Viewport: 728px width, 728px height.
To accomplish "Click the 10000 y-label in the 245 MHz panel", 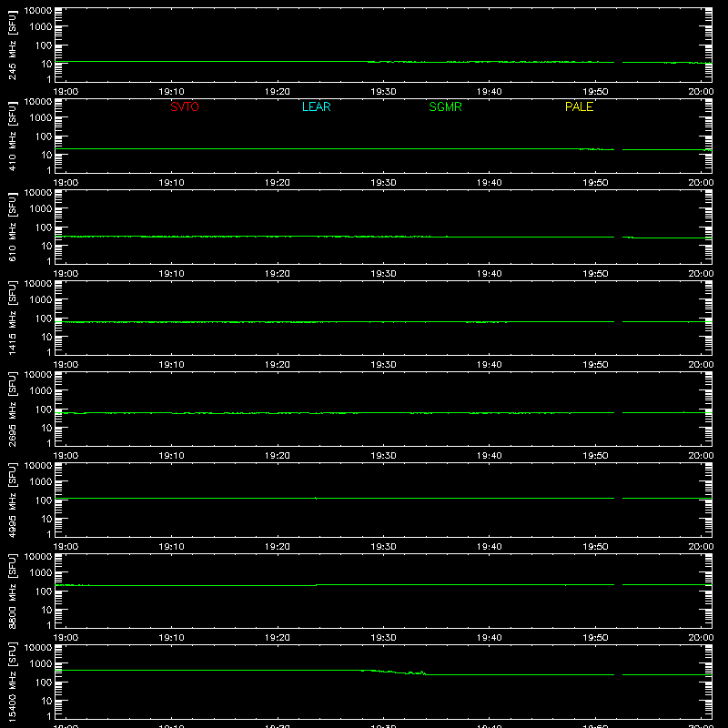I will point(38,11).
